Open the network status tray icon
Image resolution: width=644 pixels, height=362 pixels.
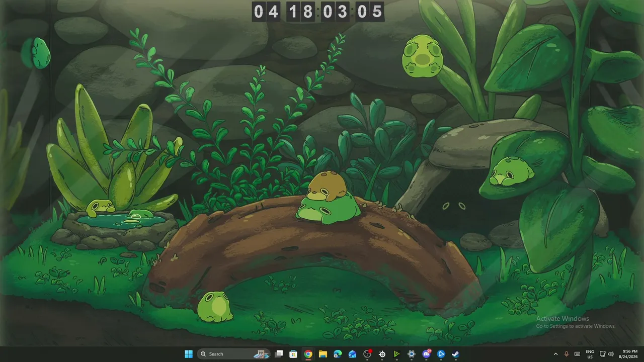click(602, 354)
